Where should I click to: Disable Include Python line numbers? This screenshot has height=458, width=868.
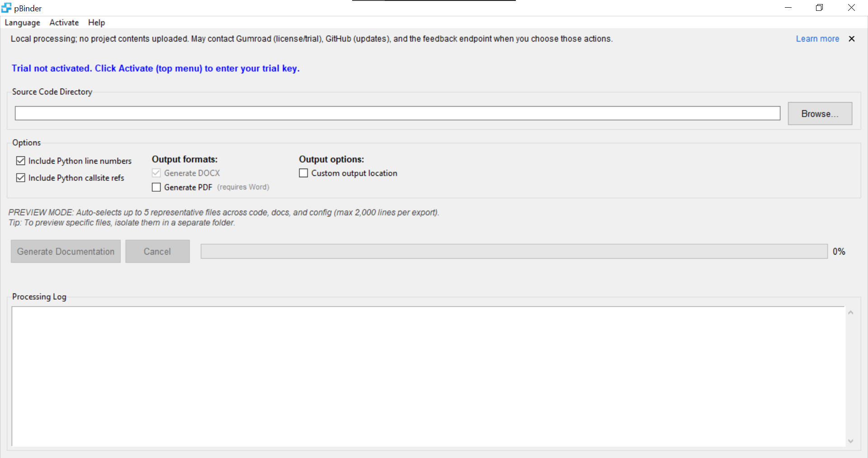[x=21, y=161]
